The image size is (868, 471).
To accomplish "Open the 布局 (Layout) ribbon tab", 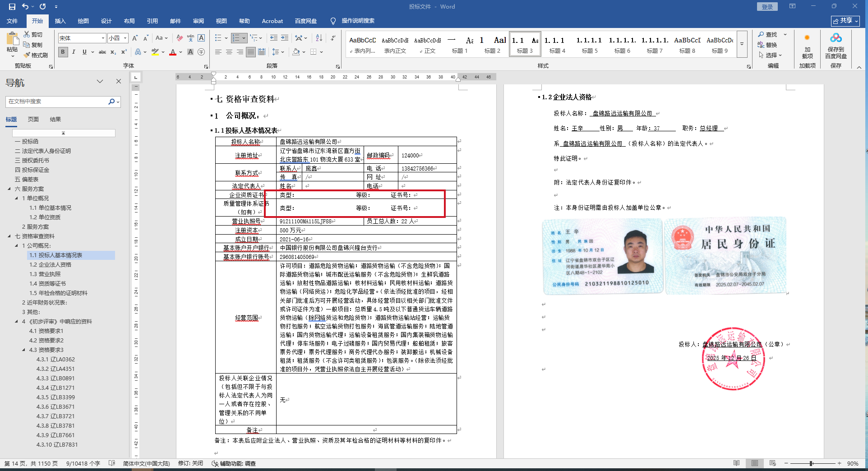I will 129,21.
